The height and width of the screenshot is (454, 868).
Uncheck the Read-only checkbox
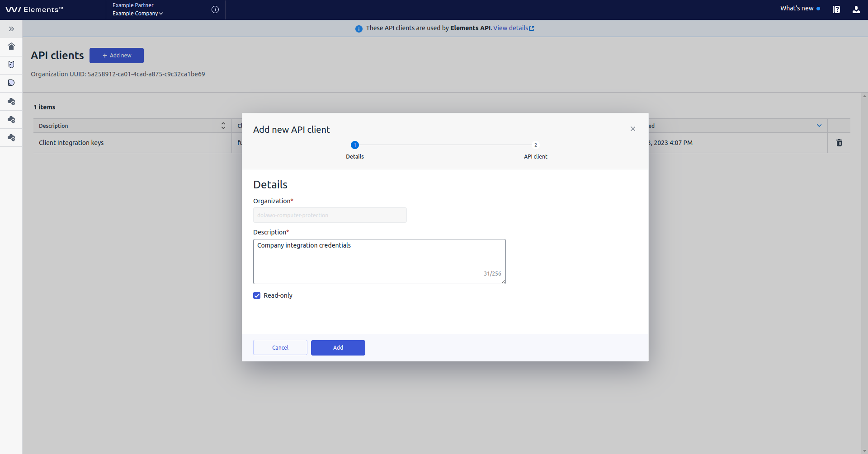[x=257, y=295]
